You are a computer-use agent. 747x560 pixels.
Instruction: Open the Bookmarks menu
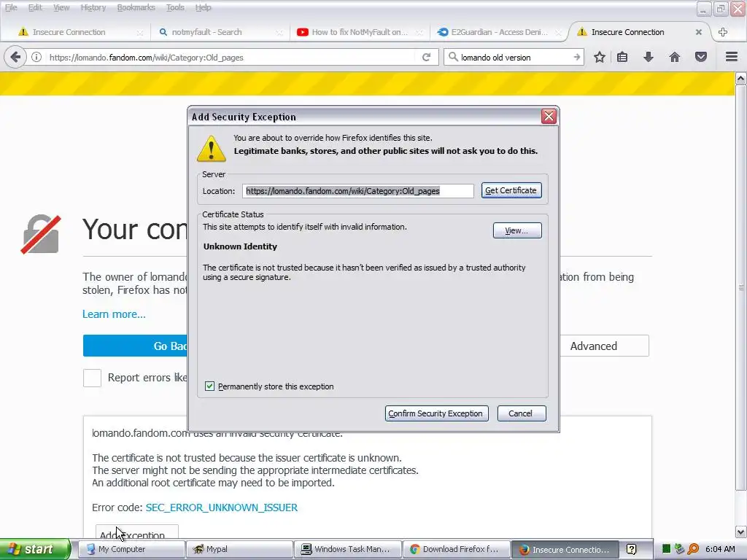pos(136,7)
